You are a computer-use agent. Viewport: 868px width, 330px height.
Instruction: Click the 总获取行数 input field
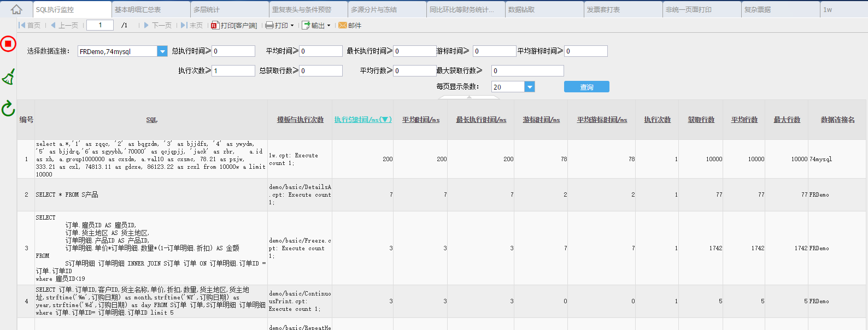[x=321, y=70]
